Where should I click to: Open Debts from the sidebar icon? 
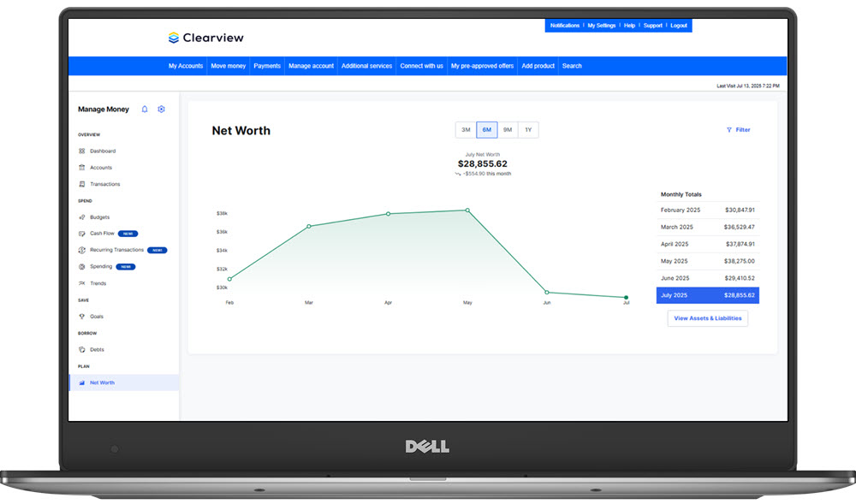tap(82, 350)
